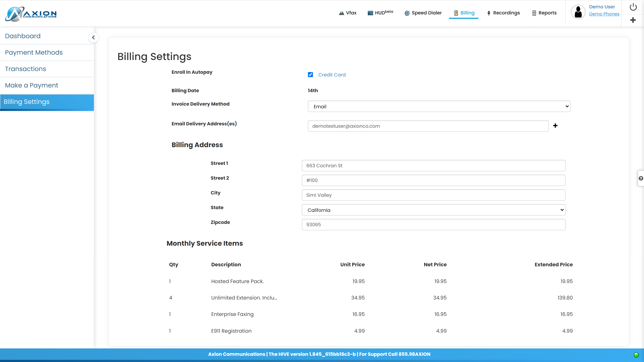Uncheck the Credit Card autopay checkbox
This screenshot has width=644, height=362.
(310, 75)
